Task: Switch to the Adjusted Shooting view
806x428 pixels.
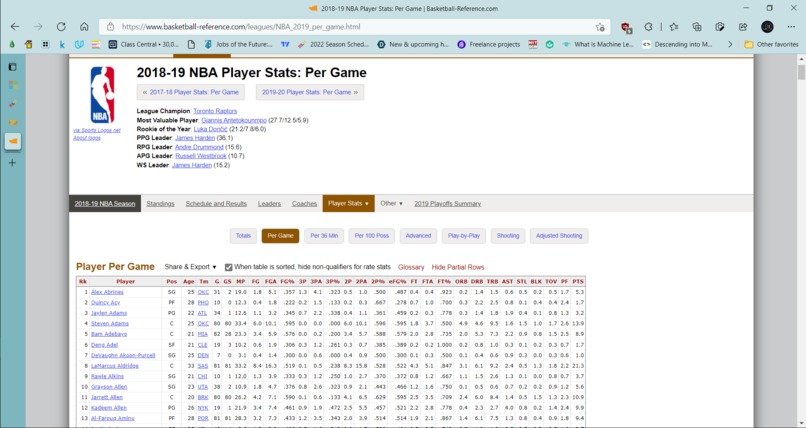Action: pos(559,236)
